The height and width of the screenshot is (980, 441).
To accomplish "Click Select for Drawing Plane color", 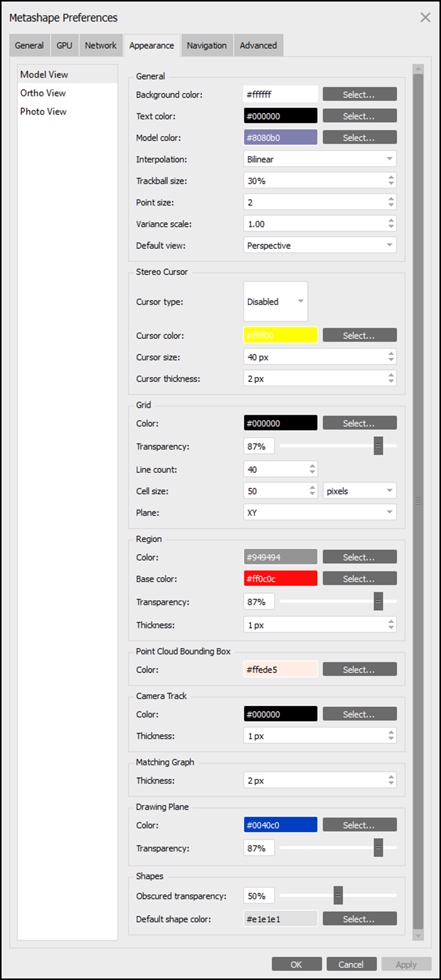I will pyautogui.click(x=359, y=825).
